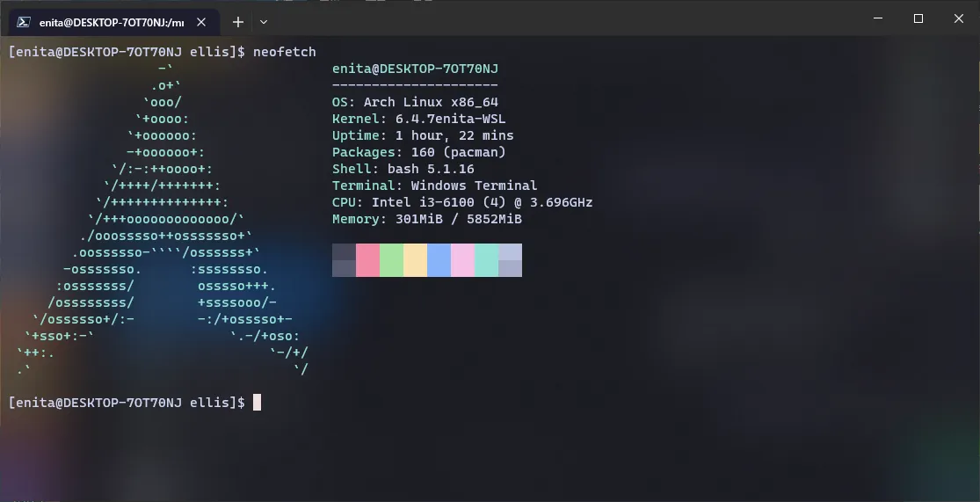Click the teal color block
Image resolution: width=980 pixels, height=502 pixels.
click(486, 260)
